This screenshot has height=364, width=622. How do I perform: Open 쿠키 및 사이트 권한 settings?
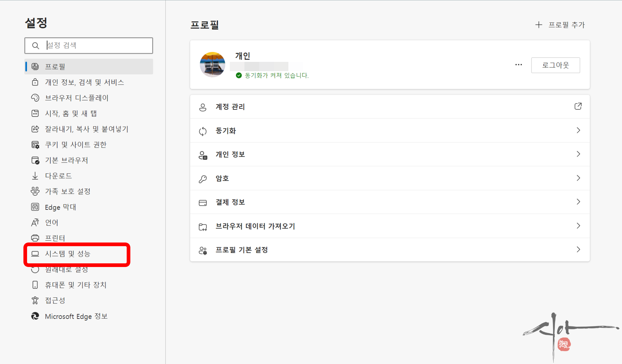tap(76, 145)
